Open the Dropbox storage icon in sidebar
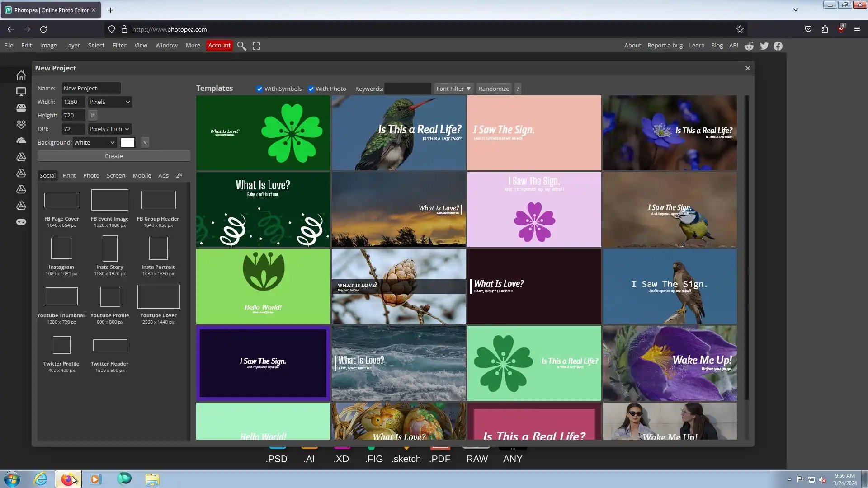The image size is (868, 488). tap(21, 124)
